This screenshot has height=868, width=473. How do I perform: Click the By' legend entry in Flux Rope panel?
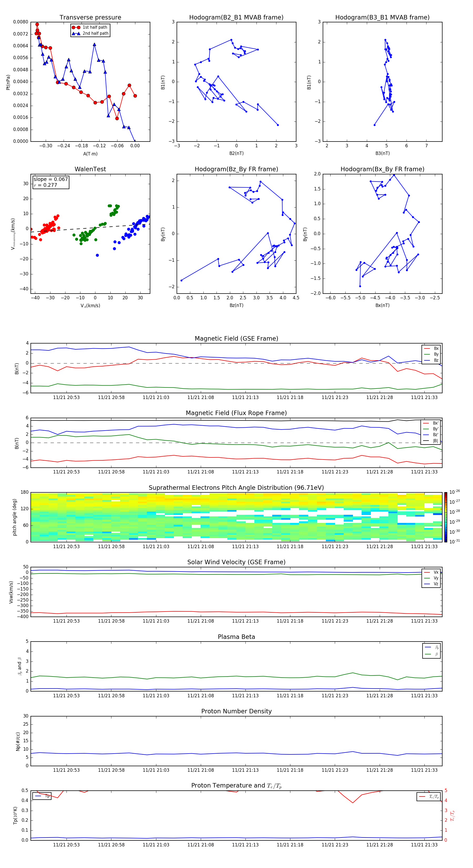[431, 429]
